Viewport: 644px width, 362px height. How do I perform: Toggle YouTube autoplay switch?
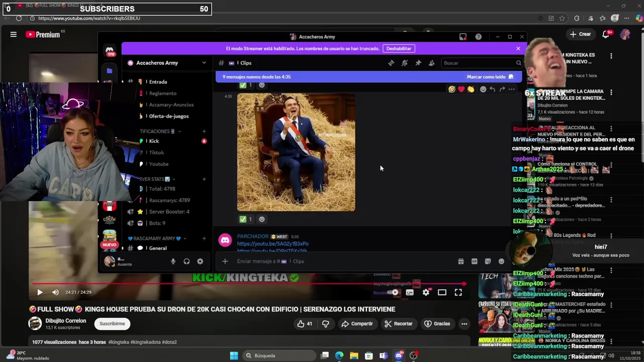click(x=393, y=292)
